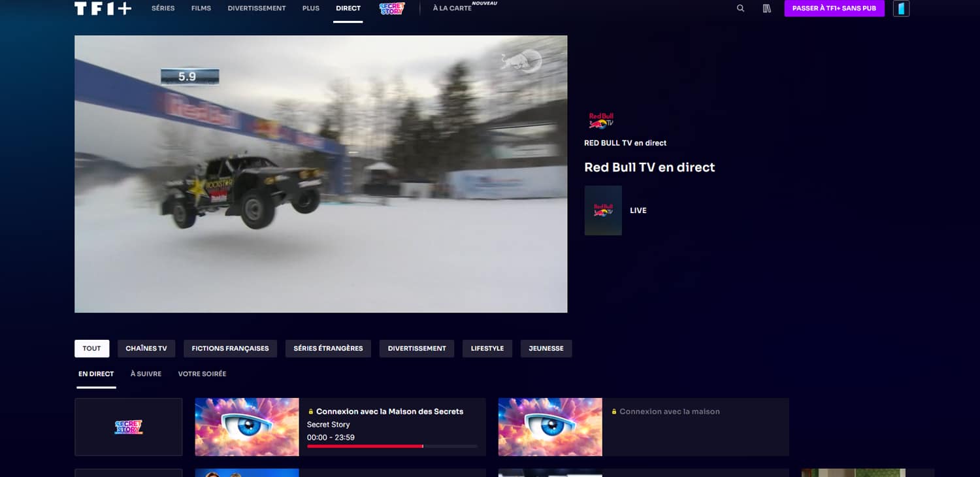Open À la carte section

452,8
